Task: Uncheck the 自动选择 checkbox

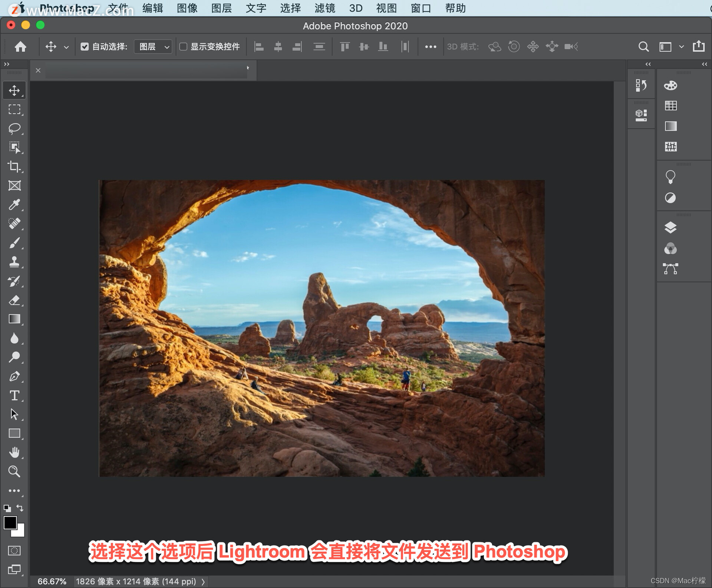Action: (85, 47)
